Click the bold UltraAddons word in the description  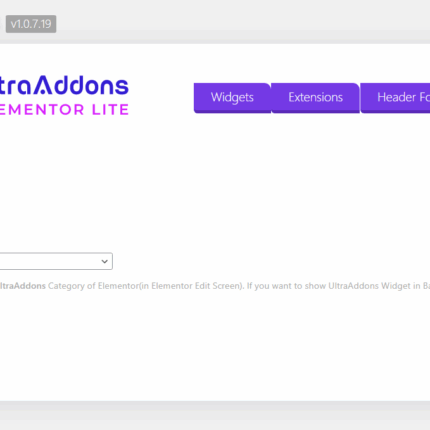(22, 286)
